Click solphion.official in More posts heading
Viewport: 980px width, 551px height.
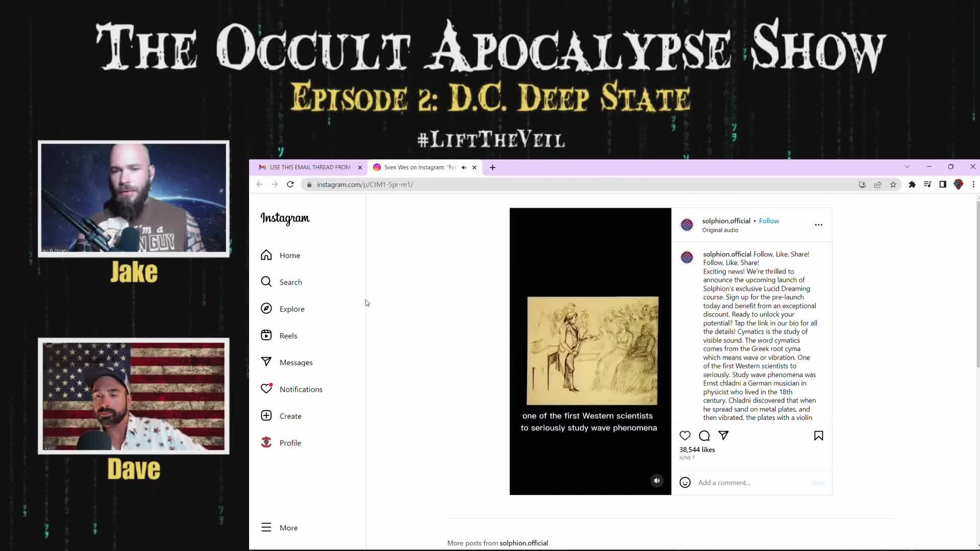tap(524, 543)
